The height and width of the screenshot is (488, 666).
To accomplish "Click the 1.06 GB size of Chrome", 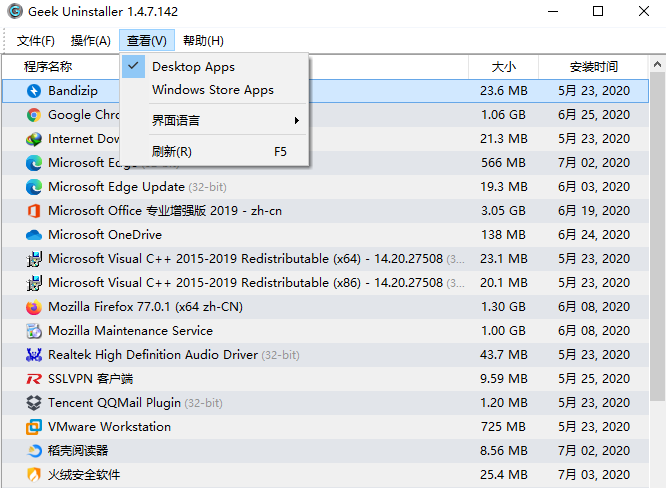I will tap(503, 115).
